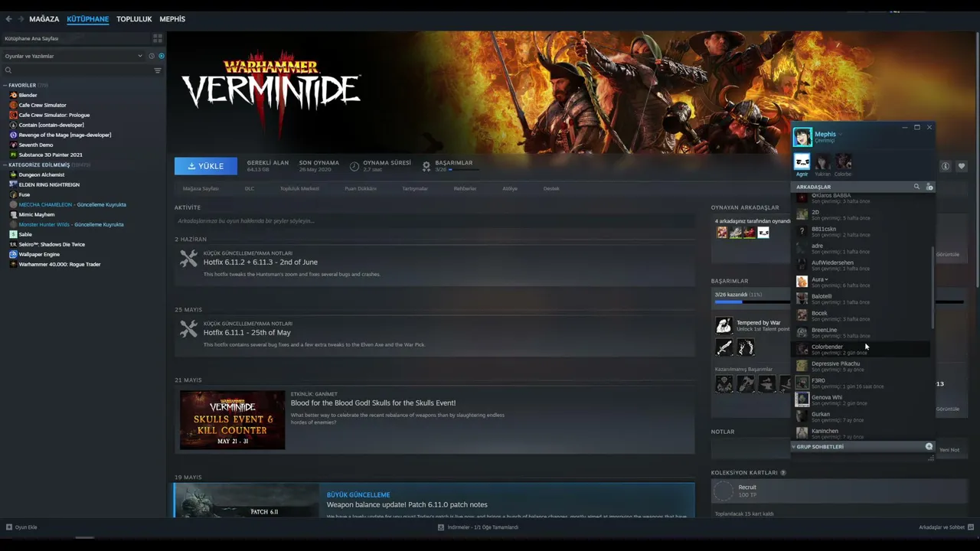The height and width of the screenshot is (551, 980).
Task: Click the game info icon
Action: pyautogui.click(x=946, y=166)
